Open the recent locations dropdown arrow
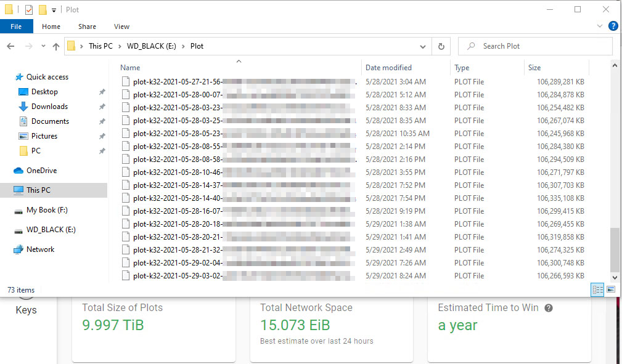The width and height of the screenshot is (622, 364). [x=43, y=46]
